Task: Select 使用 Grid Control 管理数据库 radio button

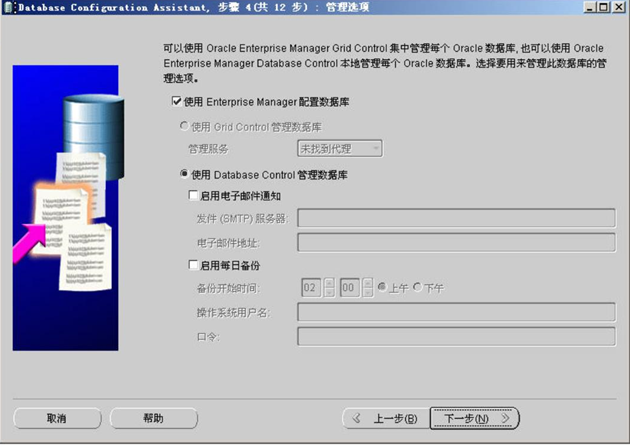Action: (x=184, y=126)
